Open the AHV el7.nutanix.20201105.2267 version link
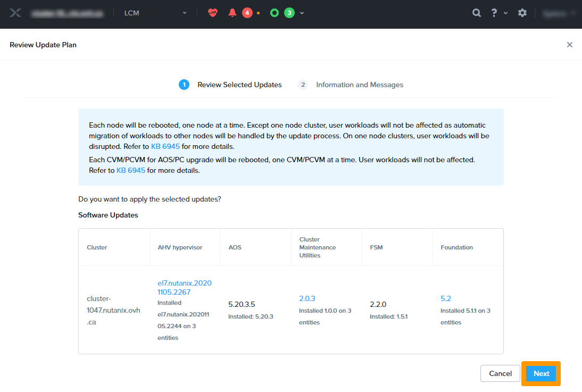Screen dimensions: 582x392 click(184, 287)
